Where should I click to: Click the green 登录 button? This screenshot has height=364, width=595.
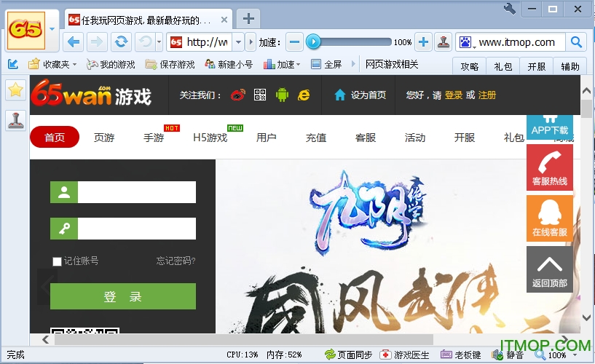click(x=123, y=296)
